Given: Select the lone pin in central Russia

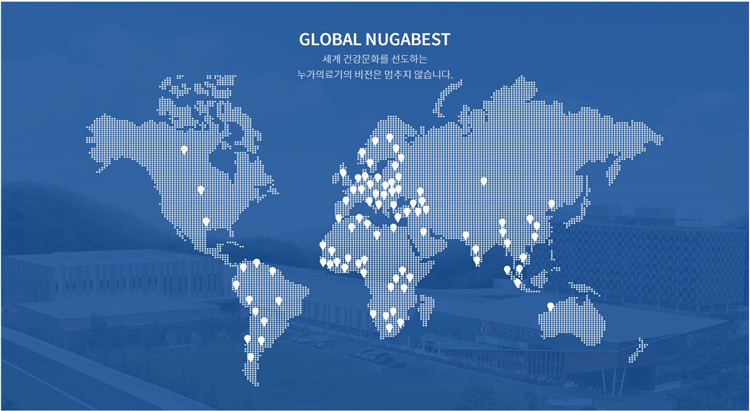Looking at the screenshot, I should tap(484, 181).
